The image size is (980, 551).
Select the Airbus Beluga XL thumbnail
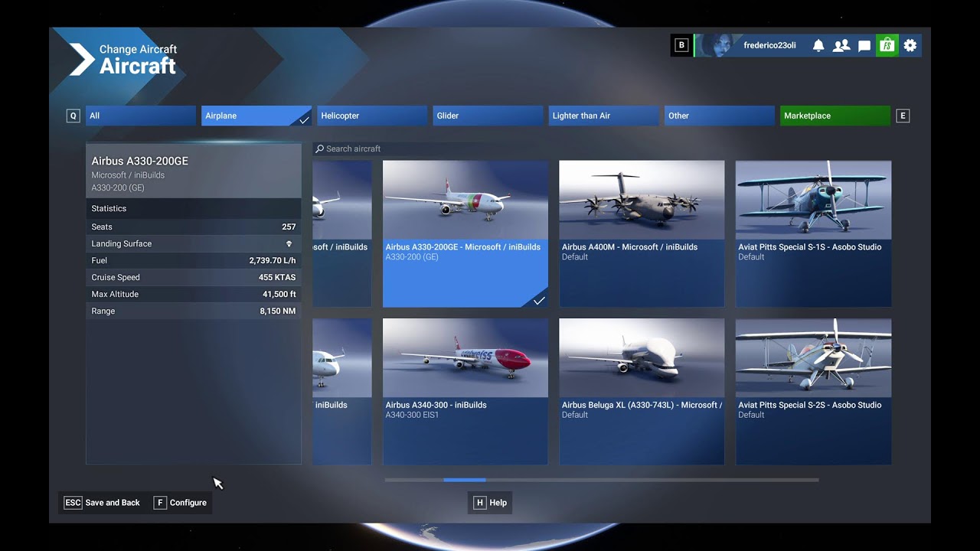click(x=642, y=358)
